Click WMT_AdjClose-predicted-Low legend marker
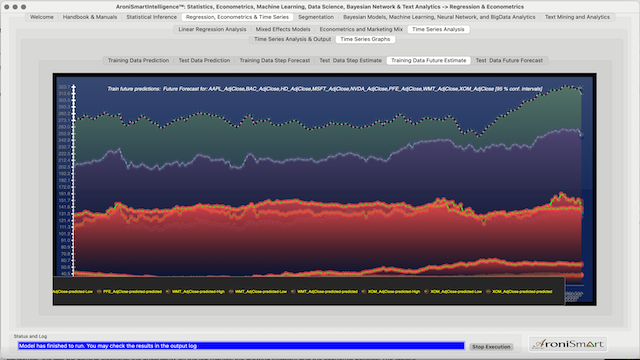640x360 pixels. [231, 291]
